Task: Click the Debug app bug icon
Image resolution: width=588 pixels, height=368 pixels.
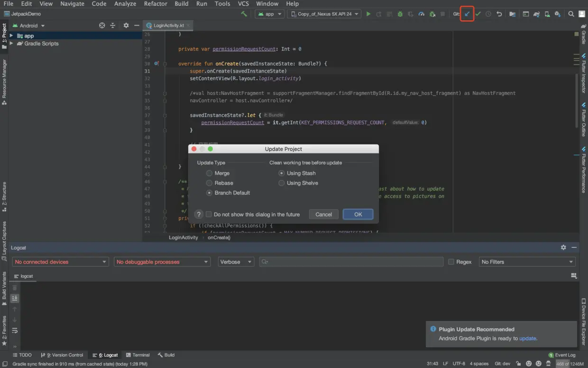Action: coord(400,14)
